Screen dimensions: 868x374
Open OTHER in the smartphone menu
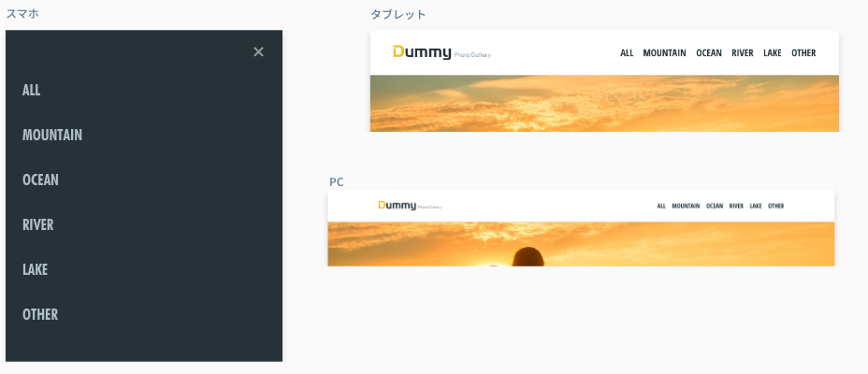click(x=40, y=314)
